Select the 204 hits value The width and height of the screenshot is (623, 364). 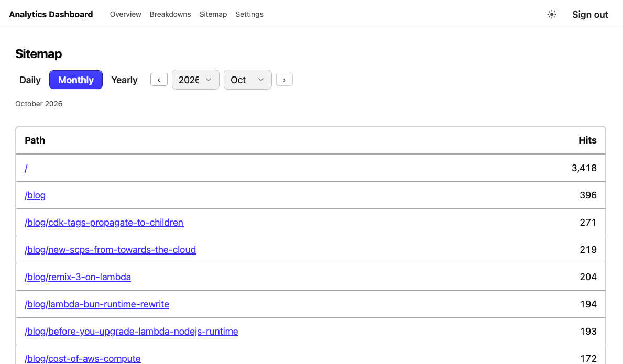[588, 277]
